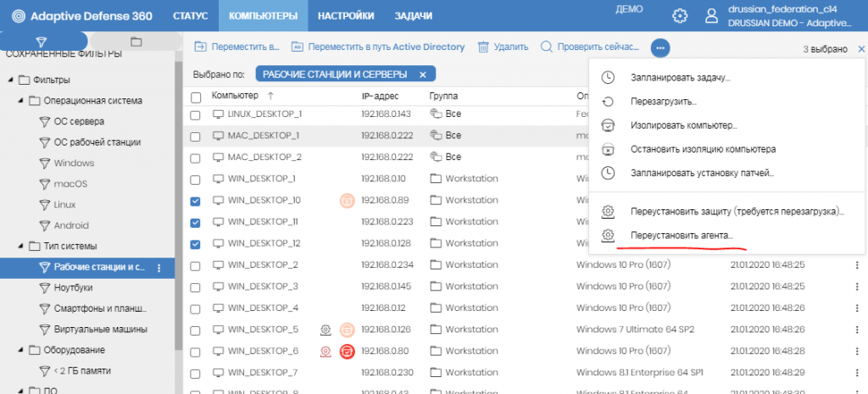Check the MAC_DESKTOP_2 checkbox
Image resolution: width=868 pixels, height=394 pixels.
[196, 158]
